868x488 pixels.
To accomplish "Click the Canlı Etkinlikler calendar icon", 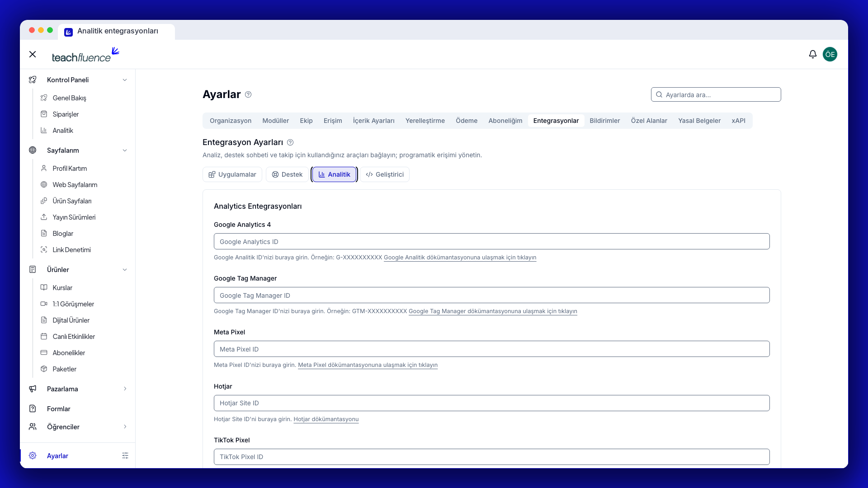I will tap(44, 337).
